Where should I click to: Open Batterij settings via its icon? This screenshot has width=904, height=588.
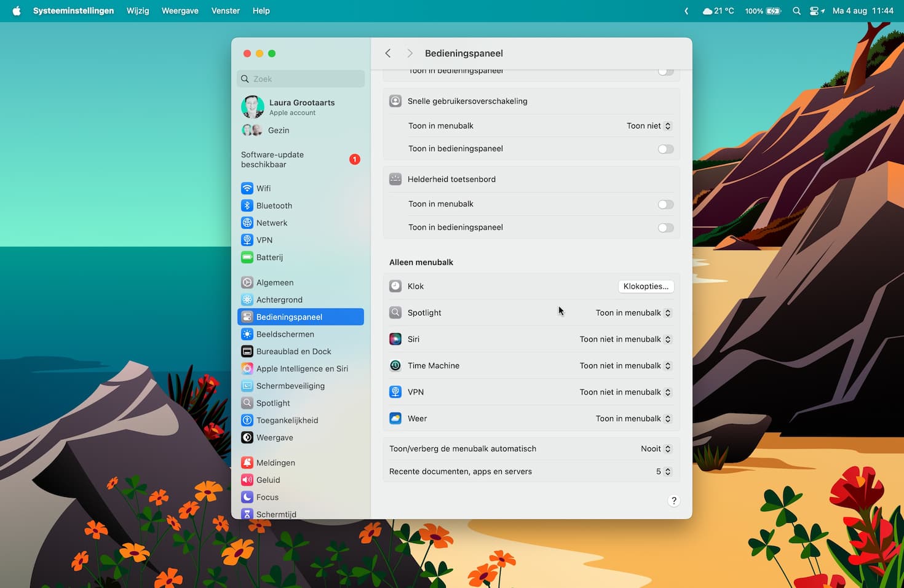click(x=247, y=257)
